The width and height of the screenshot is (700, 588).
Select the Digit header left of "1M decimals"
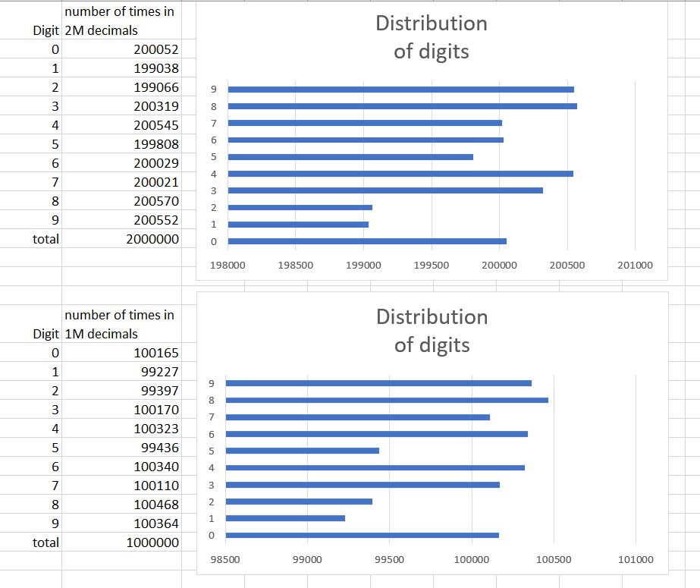[x=31, y=324]
